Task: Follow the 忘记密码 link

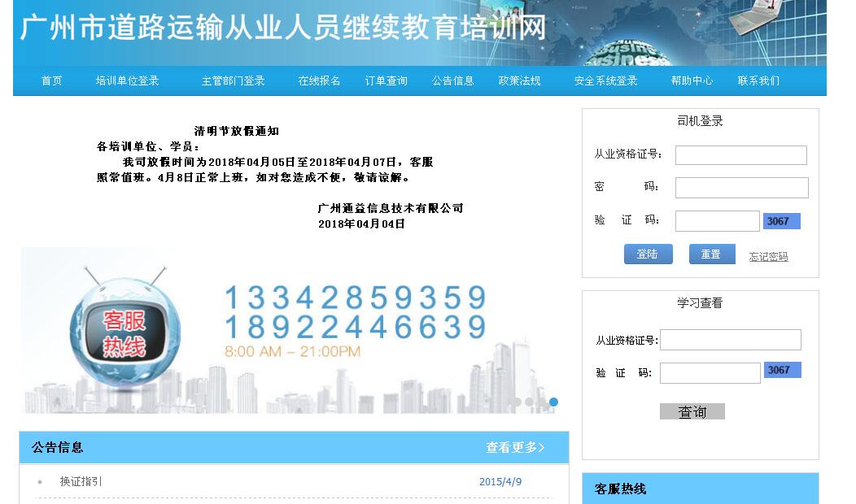Action: click(x=768, y=257)
